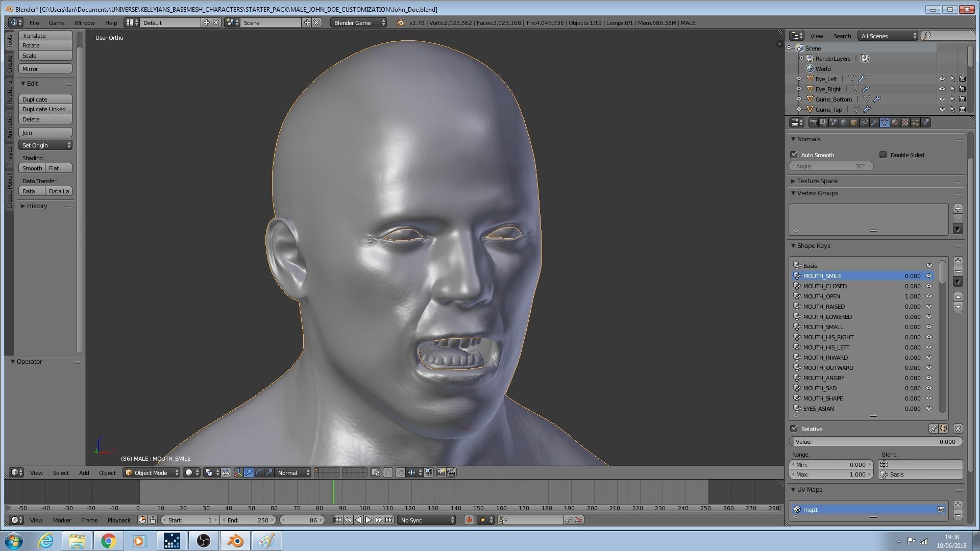Open the Material properties tab (sphere icon)

(895, 122)
